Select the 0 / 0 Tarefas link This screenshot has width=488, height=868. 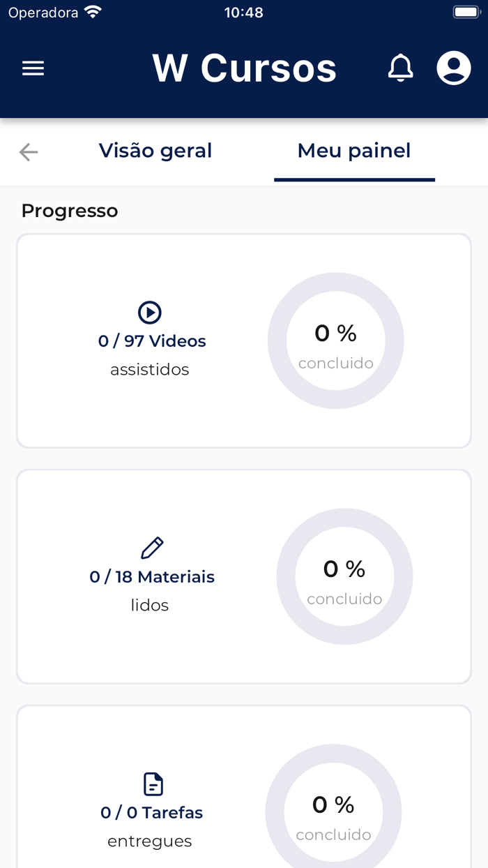[x=151, y=812]
